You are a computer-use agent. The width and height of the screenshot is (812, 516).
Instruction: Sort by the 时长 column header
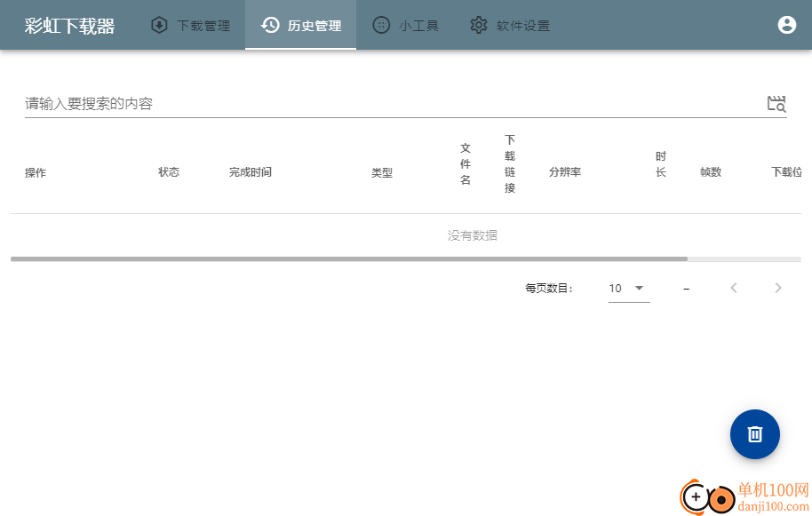tap(660, 164)
